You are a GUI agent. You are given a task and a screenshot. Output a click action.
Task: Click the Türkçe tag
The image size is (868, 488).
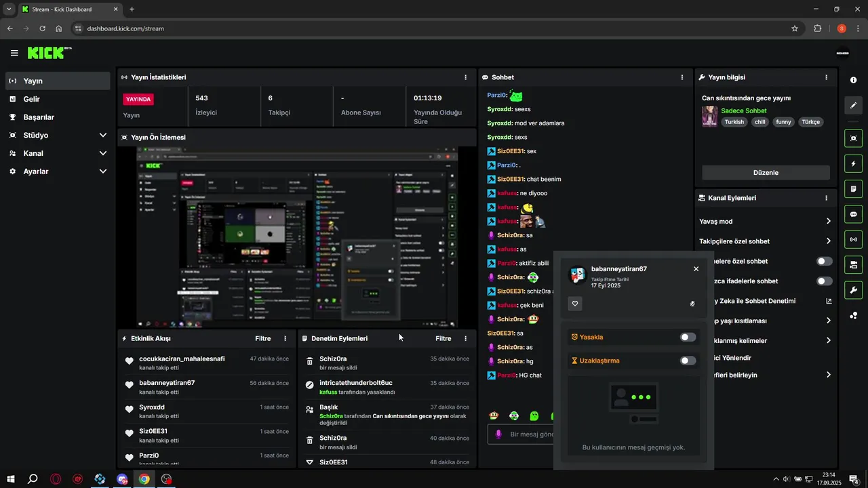(x=810, y=122)
